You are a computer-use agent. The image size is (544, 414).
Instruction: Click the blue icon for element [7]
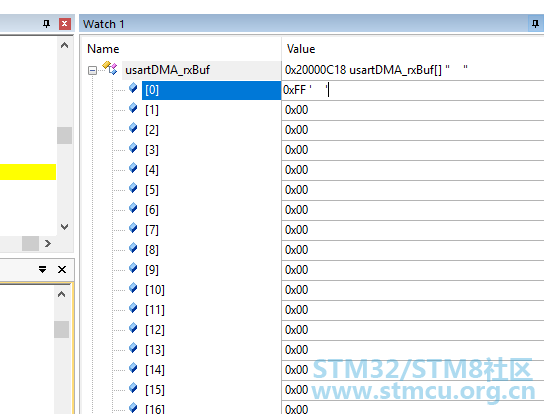point(133,228)
